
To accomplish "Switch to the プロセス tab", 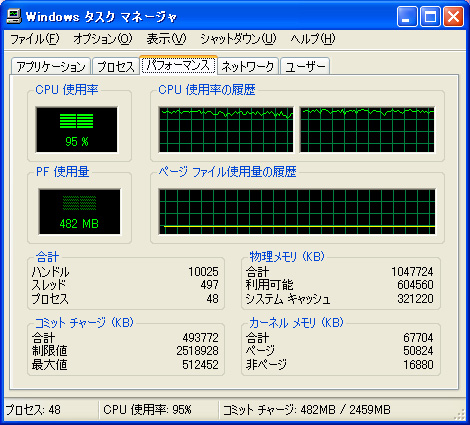I will (116, 66).
